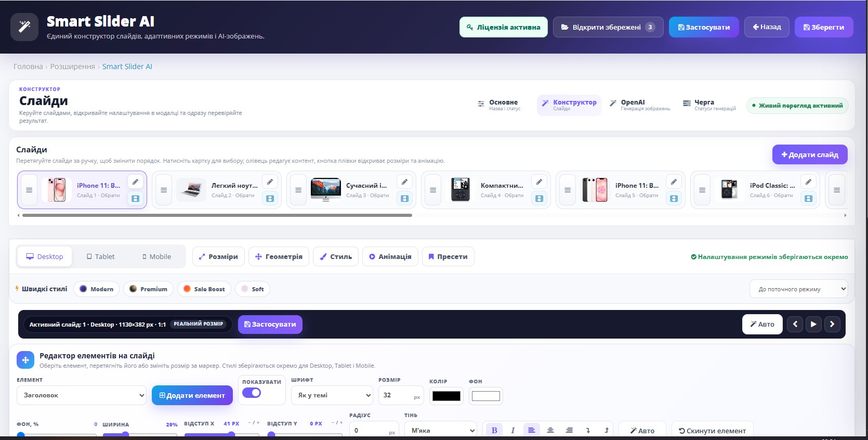
Task: Click the Назад button
Action: pyautogui.click(x=767, y=27)
